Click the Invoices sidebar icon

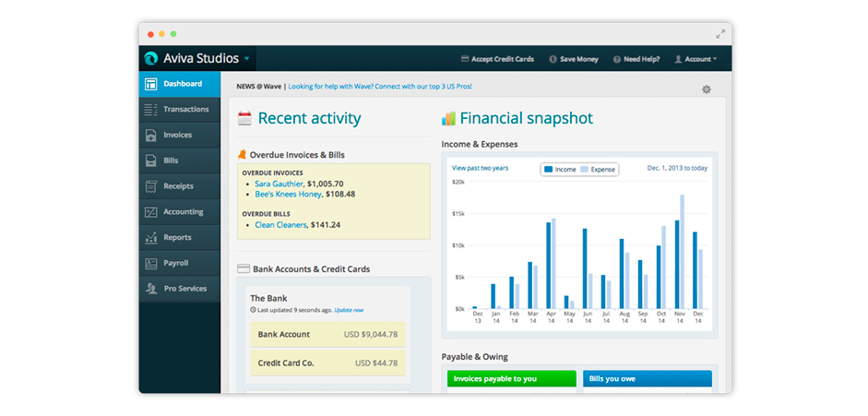(x=150, y=135)
